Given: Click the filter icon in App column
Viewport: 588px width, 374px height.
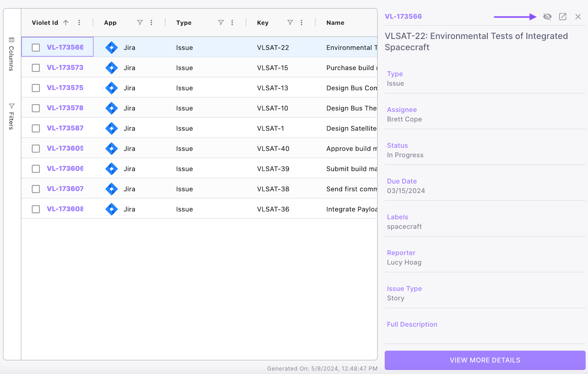Looking at the screenshot, I should 140,23.
